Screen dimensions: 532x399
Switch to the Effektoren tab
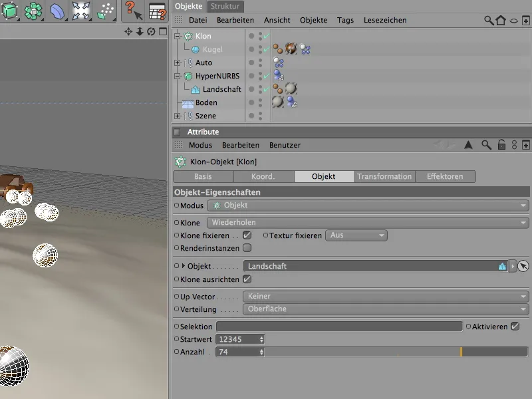[x=445, y=176]
